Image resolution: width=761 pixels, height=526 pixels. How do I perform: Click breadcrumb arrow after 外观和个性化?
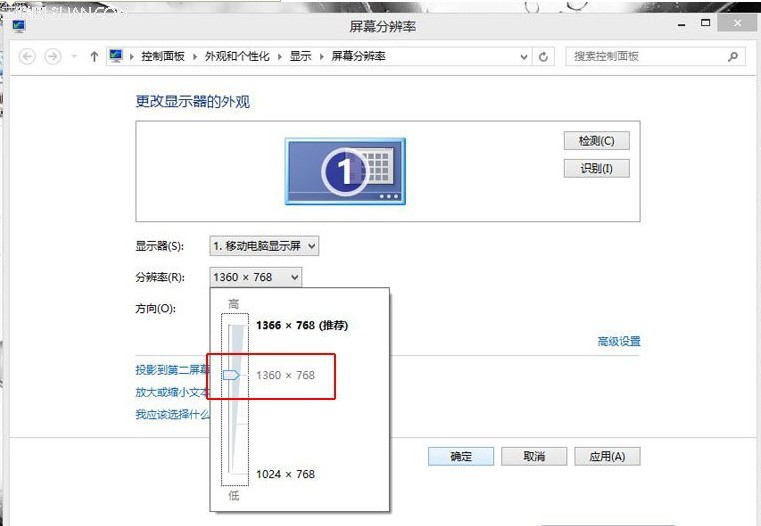coord(280,57)
